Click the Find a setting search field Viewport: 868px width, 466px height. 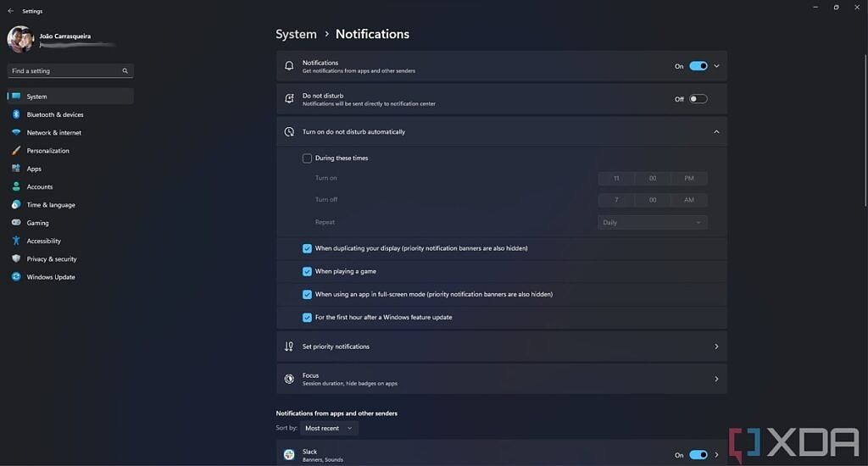pyautogui.click(x=70, y=71)
